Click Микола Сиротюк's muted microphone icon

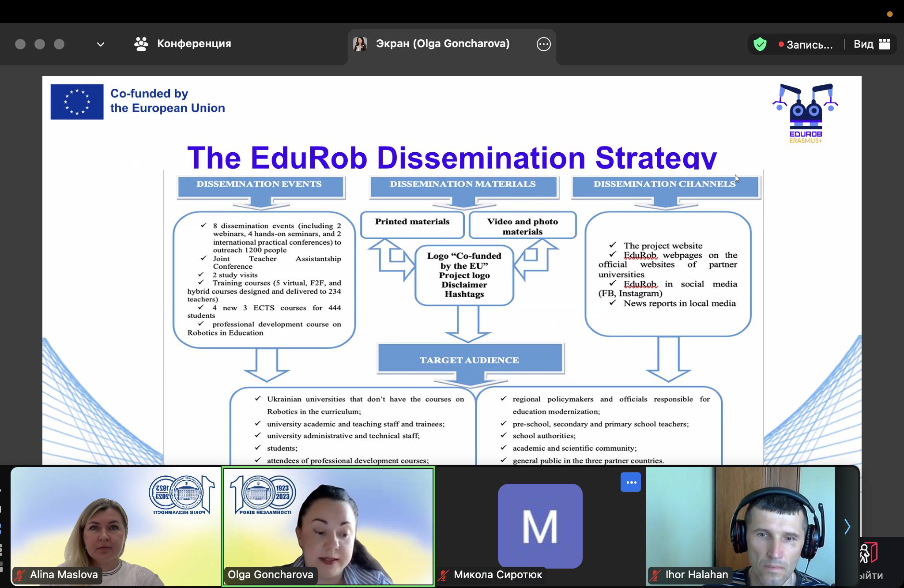(x=444, y=575)
